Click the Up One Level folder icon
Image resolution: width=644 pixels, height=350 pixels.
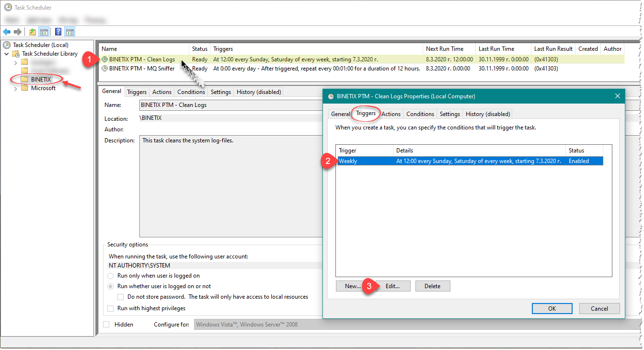pos(33,32)
